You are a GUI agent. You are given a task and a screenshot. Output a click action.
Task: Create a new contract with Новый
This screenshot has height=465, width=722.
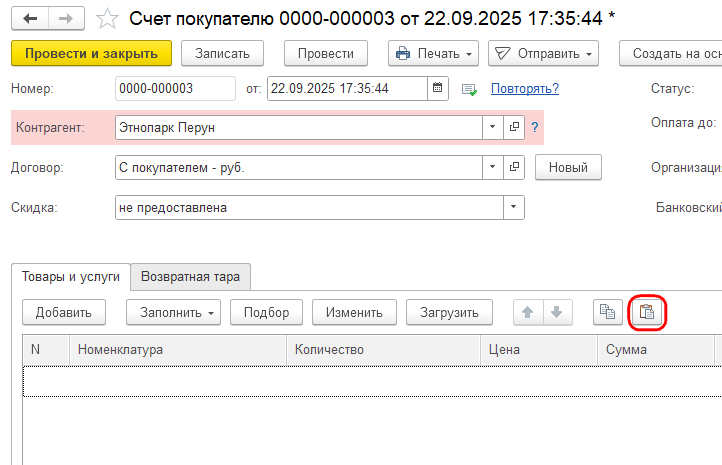click(568, 167)
